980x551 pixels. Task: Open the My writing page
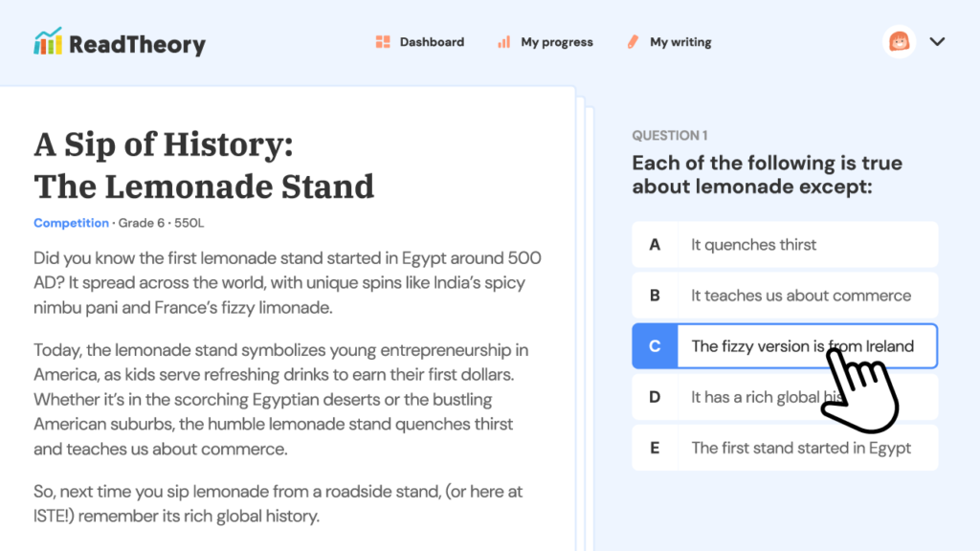pos(679,41)
